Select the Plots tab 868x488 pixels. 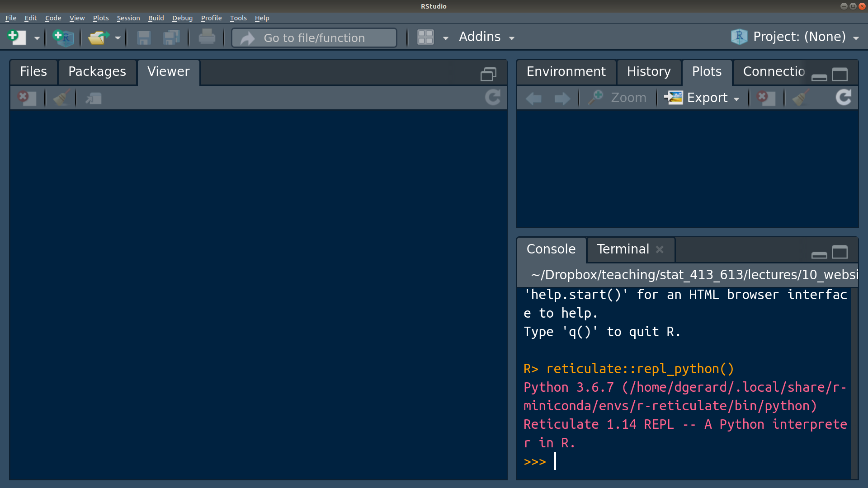pyautogui.click(x=707, y=72)
